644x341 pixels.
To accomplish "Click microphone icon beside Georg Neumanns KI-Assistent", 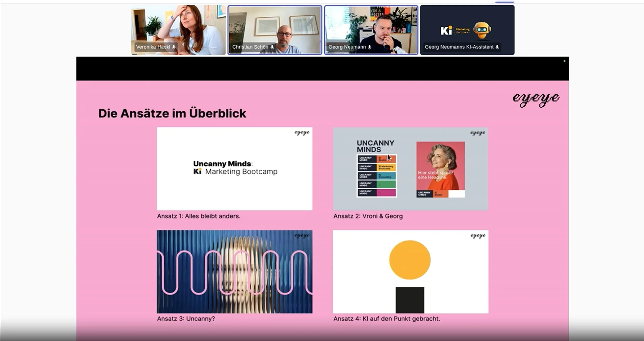I will tap(497, 47).
